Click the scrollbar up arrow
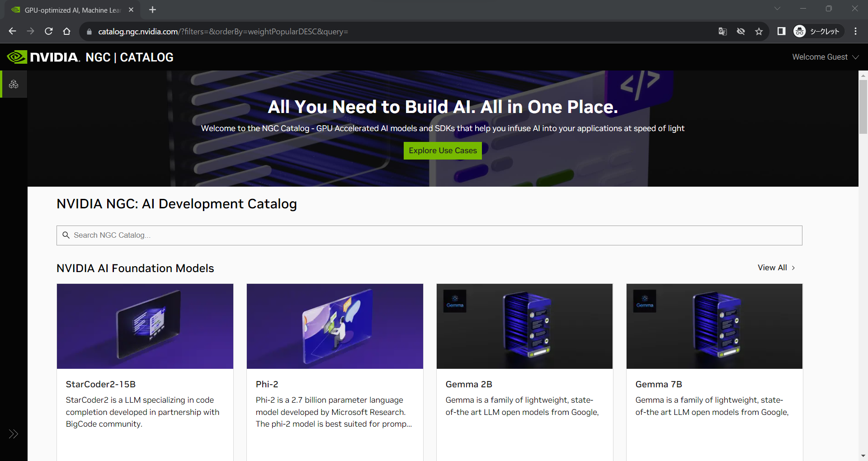This screenshot has width=868, height=461. tap(863, 75)
